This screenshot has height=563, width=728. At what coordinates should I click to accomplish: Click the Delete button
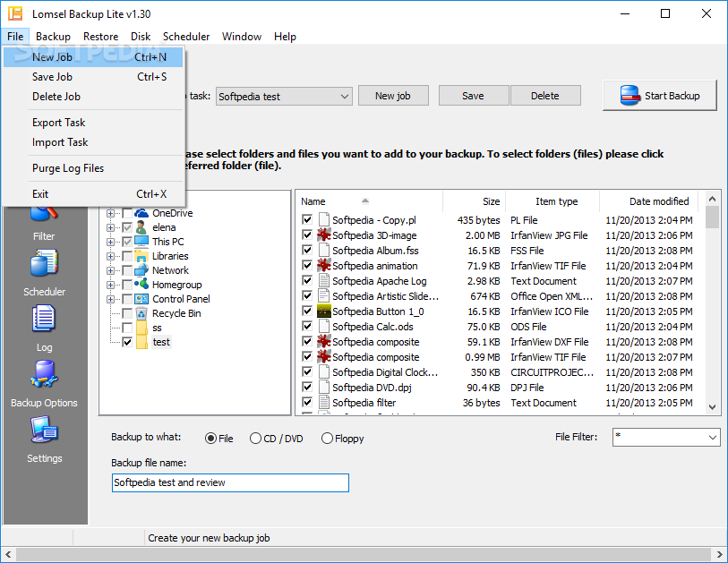pyautogui.click(x=545, y=96)
